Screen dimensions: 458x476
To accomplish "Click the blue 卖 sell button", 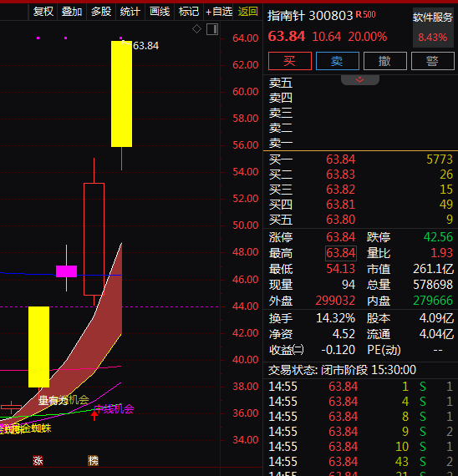I will [x=338, y=61].
